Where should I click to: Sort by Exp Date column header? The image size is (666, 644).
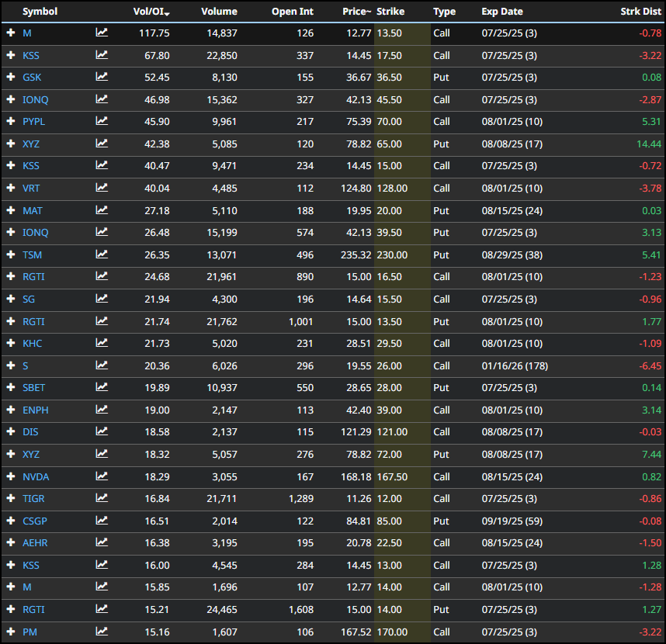tap(502, 12)
